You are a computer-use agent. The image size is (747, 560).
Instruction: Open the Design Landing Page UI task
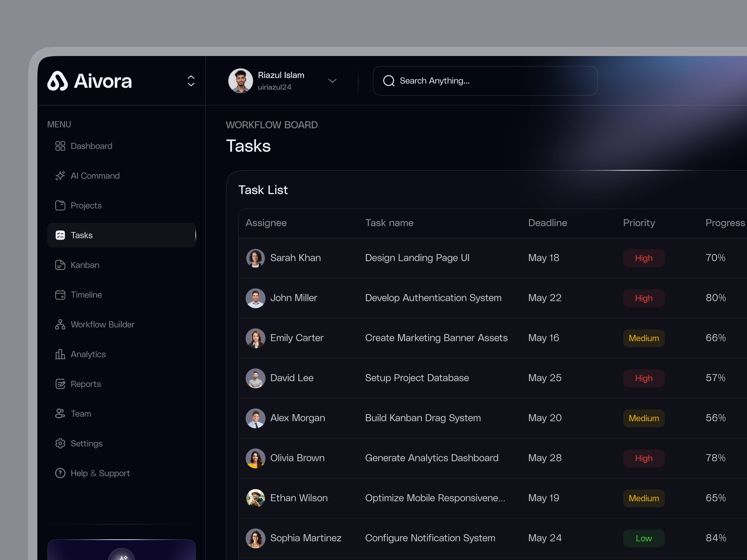(417, 258)
